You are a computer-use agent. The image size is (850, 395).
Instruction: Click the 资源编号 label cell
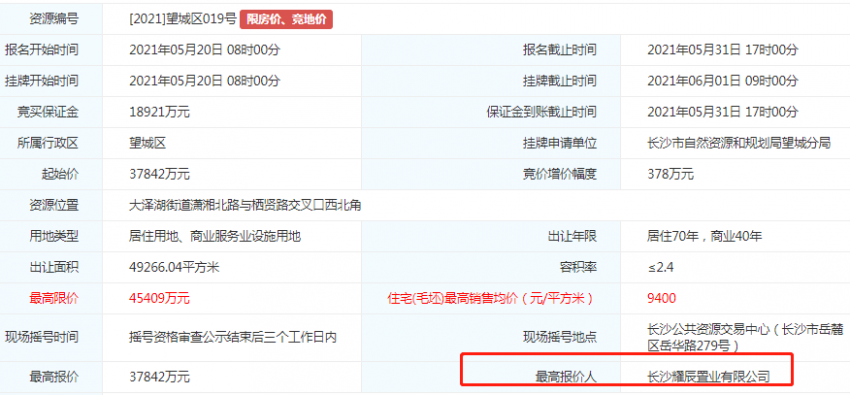(x=54, y=20)
